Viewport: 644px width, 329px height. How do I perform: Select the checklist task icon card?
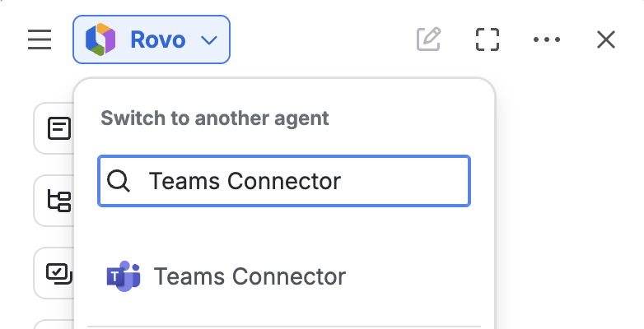click(x=54, y=273)
